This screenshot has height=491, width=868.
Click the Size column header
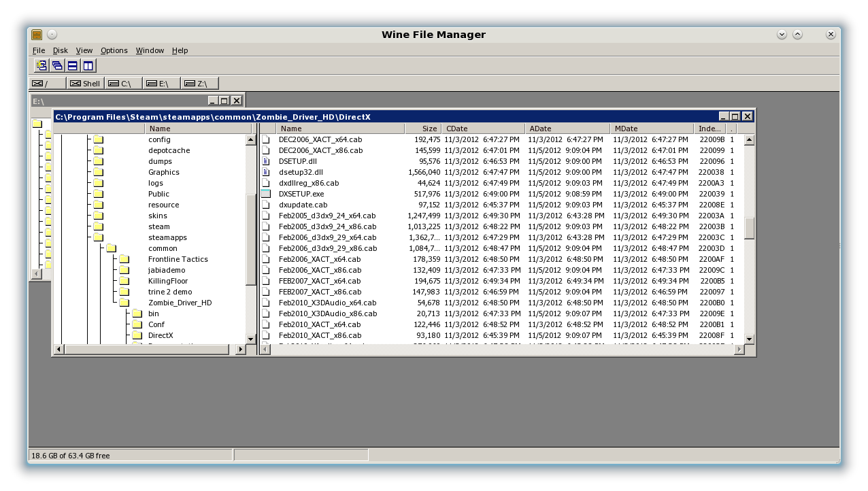[422, 129]
